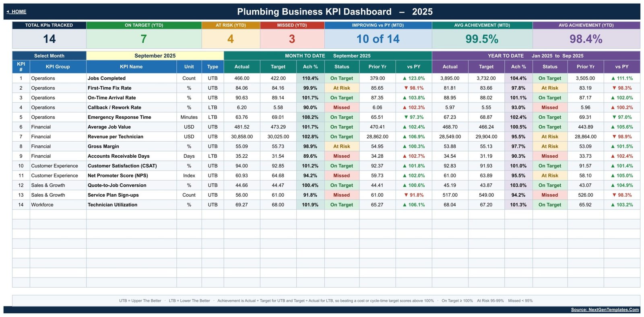Click the Select Month label cell
The width and height of the screenshot is (644, 317).
(x=49, y=56)
